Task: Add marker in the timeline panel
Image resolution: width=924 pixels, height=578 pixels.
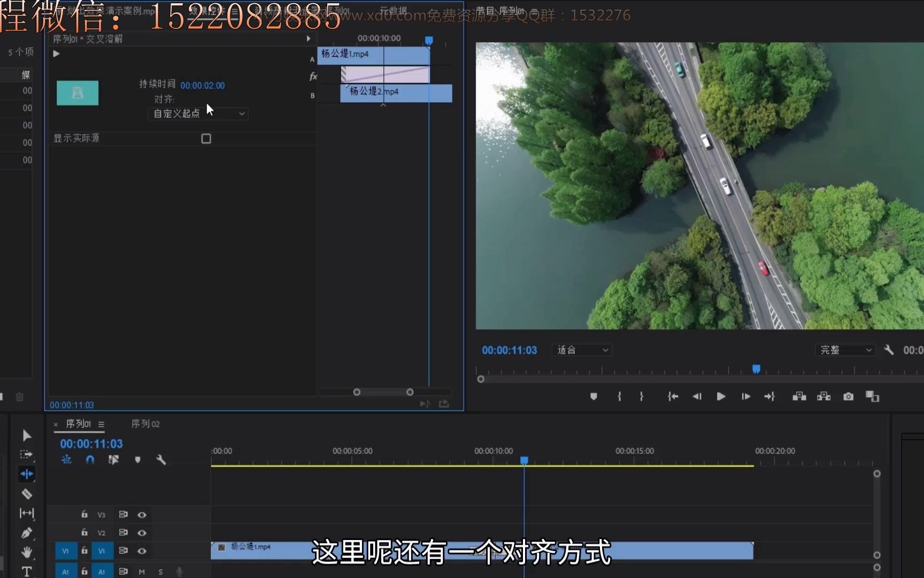Action: (137, 459)
